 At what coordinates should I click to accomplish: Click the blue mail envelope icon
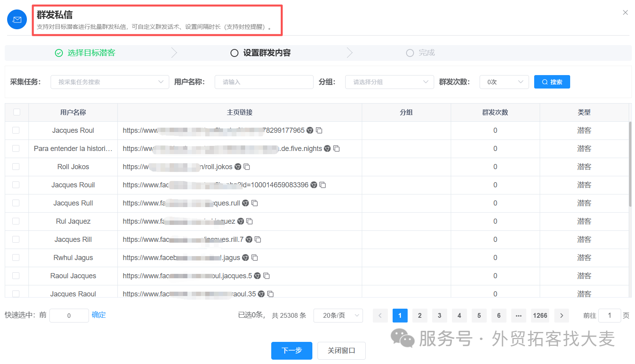click(x=17, y=19)
